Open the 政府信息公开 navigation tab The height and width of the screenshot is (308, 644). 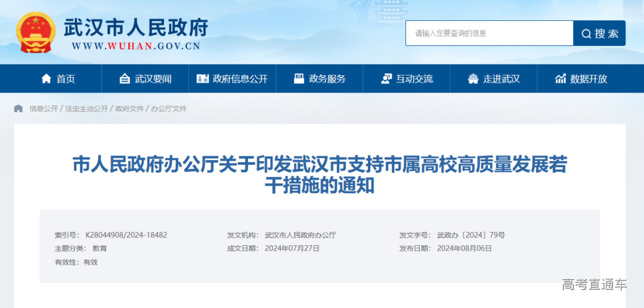[x=233, y=79]
